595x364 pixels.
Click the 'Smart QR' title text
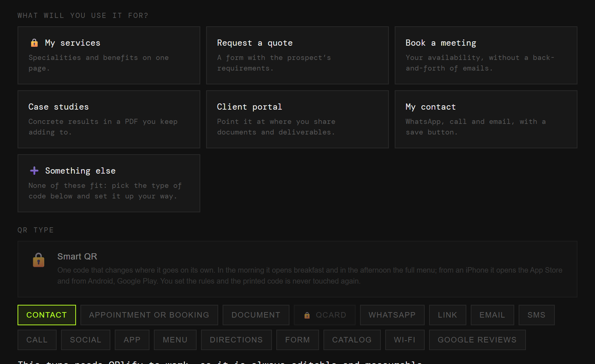tap(77, 257)
